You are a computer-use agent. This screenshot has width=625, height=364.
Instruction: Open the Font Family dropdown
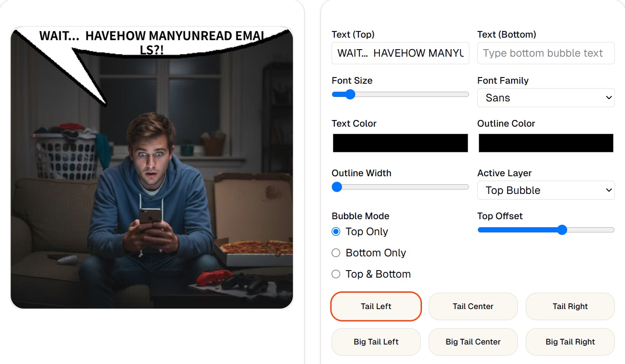click(x=546, y=98)
